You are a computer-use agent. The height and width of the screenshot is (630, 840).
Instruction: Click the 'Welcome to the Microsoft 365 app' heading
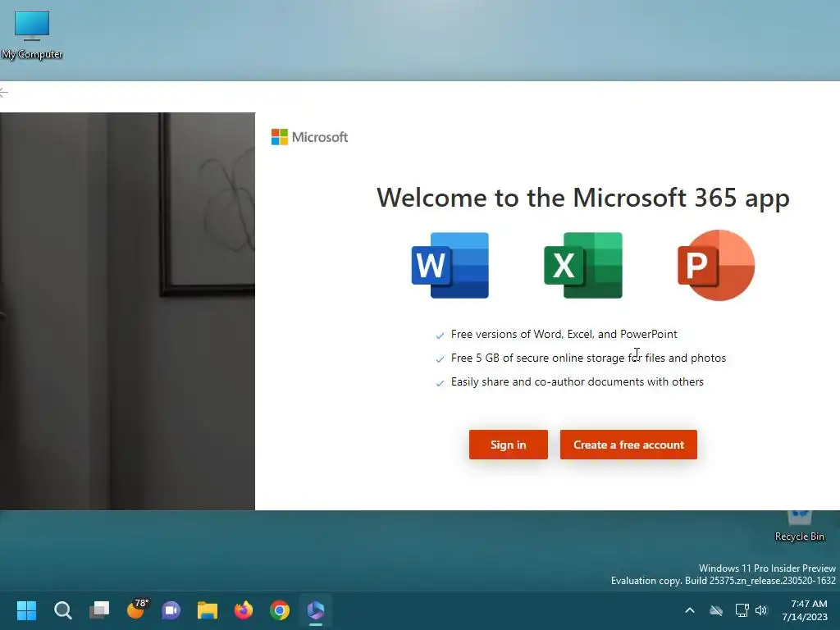(x=583, y=198)
